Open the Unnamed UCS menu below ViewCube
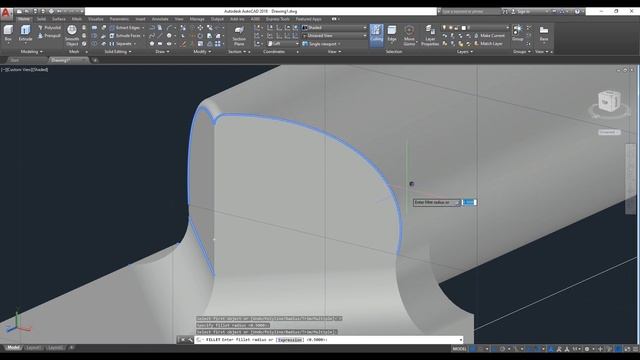This screenshot has height=360, width=640. (x=609, y=132)
